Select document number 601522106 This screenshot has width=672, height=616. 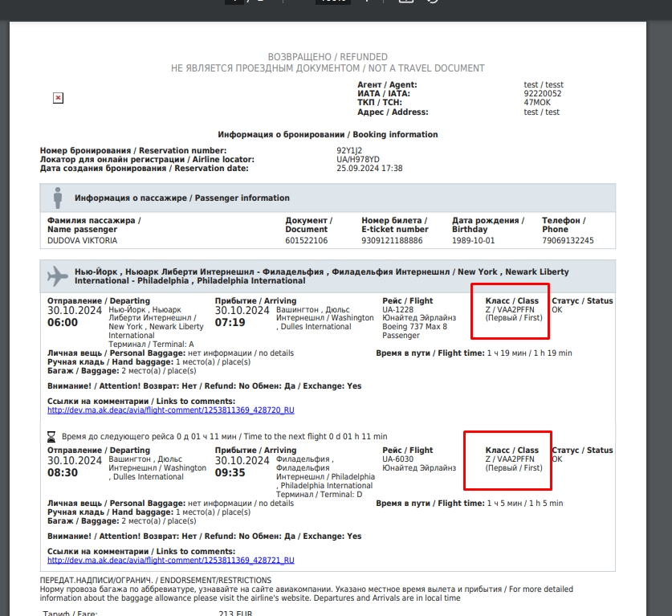tap(307, 240)
